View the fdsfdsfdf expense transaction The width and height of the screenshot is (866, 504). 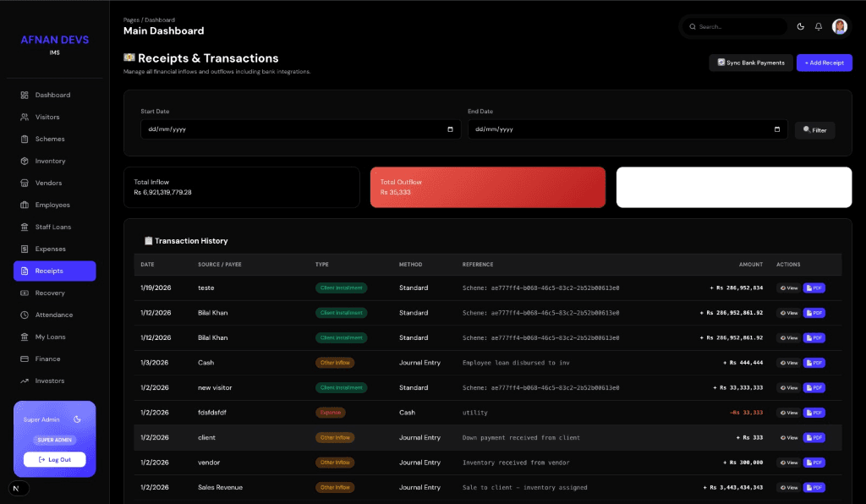tap(789, 413)
